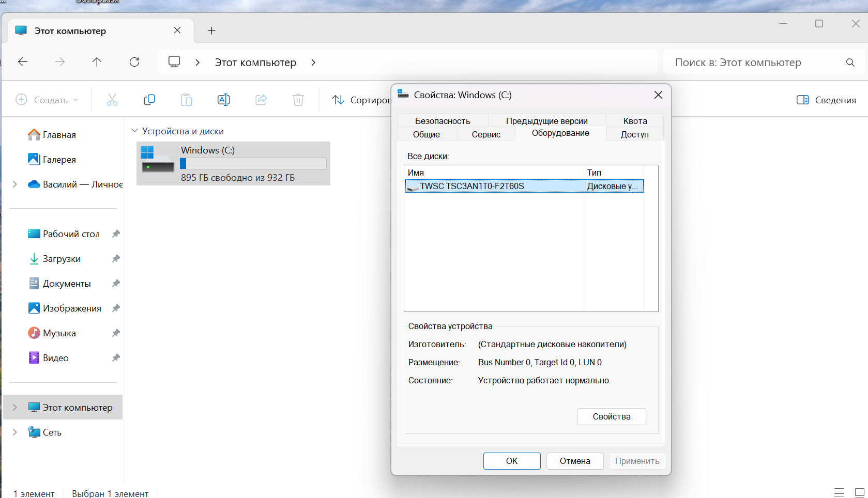This screenshot has height=498, width=868.
Task: Collapse the Устройства и диски group
Action: [x=135, y=131]
